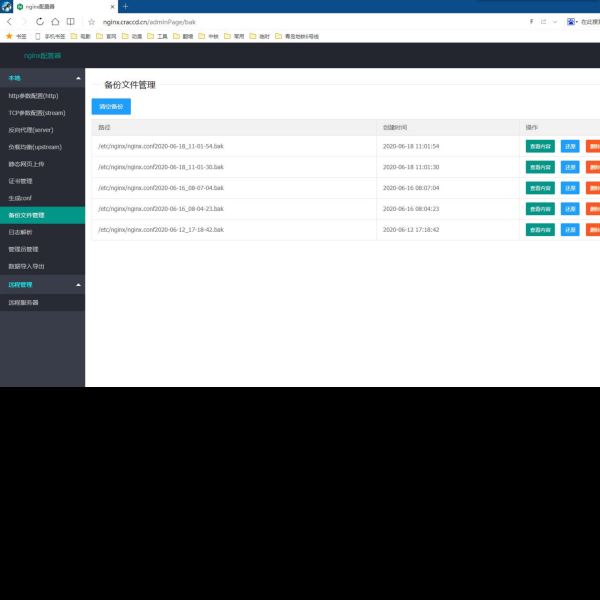Viewport: 600px width, 600px height.
Task: Reload the page with the refresh icon
Action: (40, 22)
